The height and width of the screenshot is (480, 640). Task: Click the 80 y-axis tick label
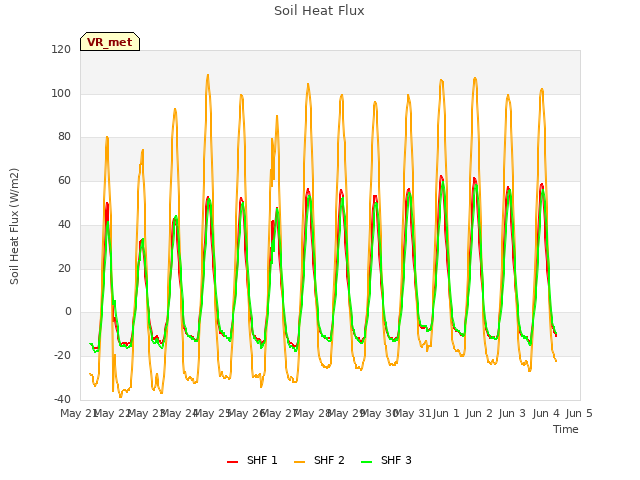[x=64, y=137]
